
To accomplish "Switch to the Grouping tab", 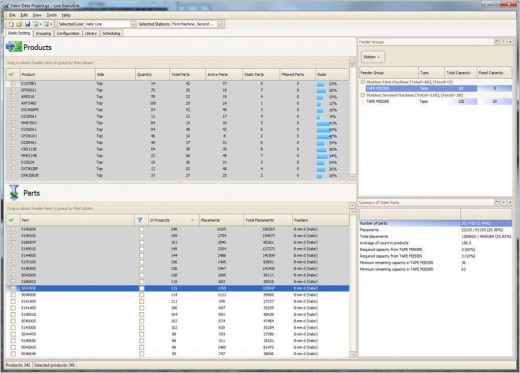I will click(43, 33).
